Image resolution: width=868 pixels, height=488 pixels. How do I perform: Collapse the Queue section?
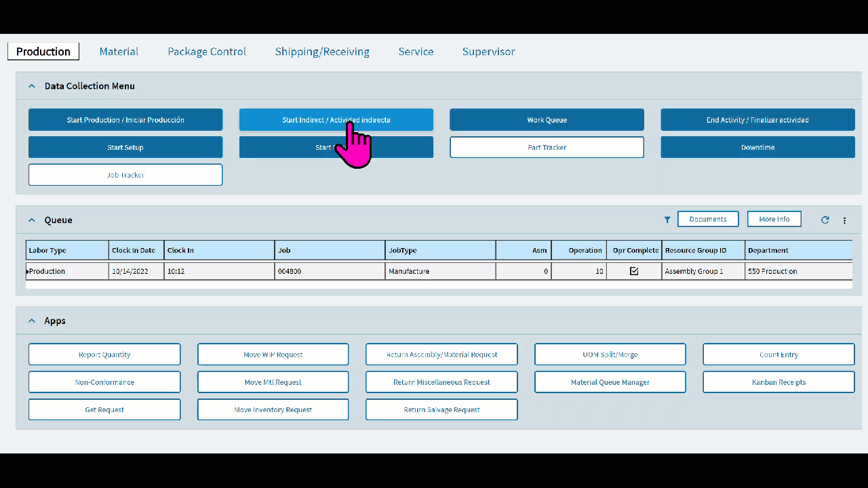point(31,220)
